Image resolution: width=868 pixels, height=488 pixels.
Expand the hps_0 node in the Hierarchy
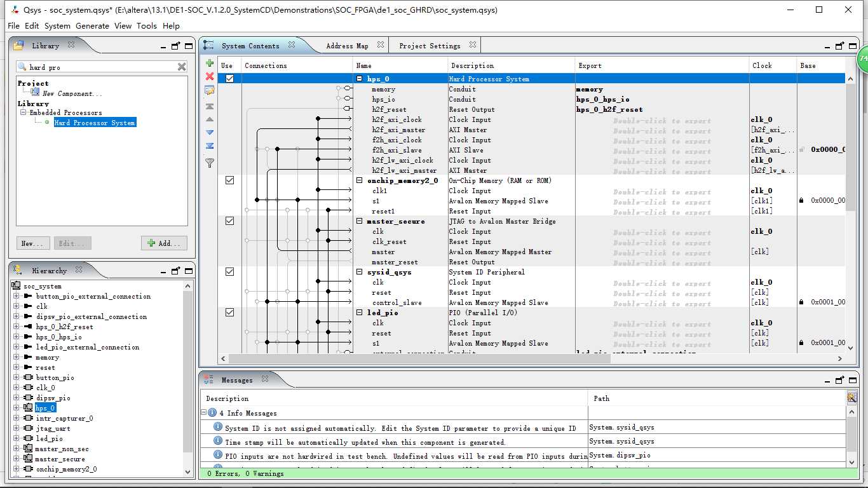click(x=17, y=408)
